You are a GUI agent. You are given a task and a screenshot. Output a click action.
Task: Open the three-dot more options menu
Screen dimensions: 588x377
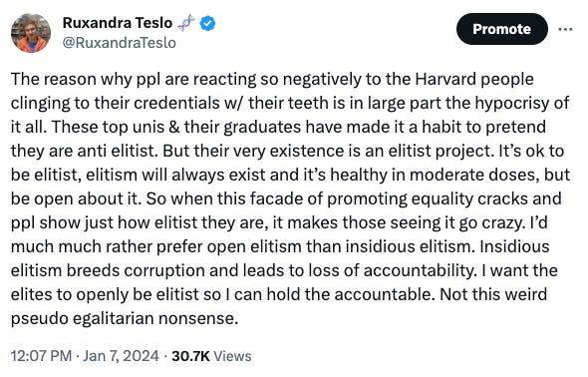[x=565, y=29]
